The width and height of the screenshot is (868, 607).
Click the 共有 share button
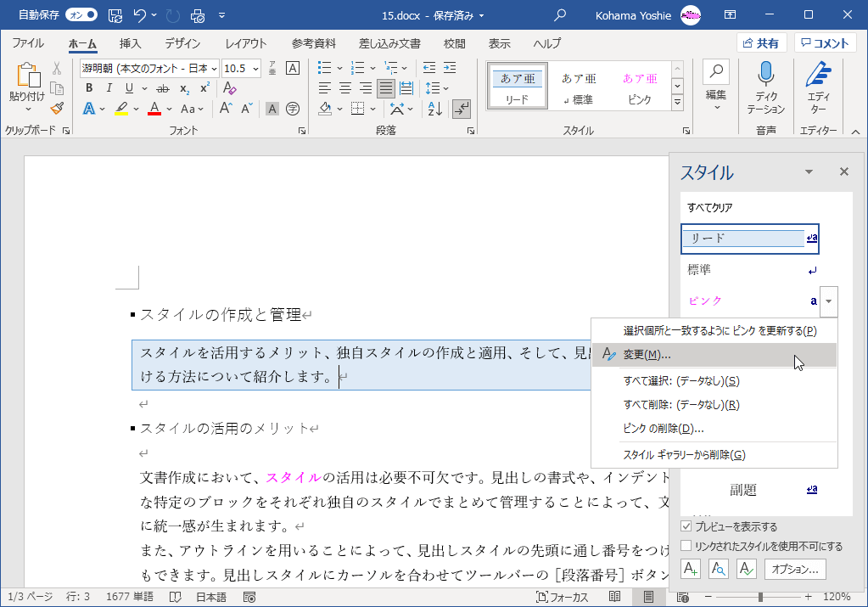[761, 43]
